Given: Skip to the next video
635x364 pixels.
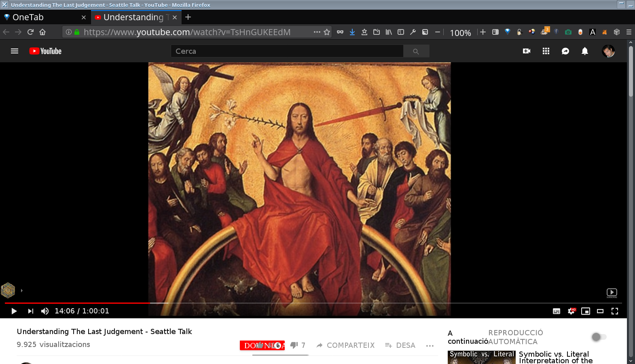Looking at the screenshot, I should pos(30,311).
